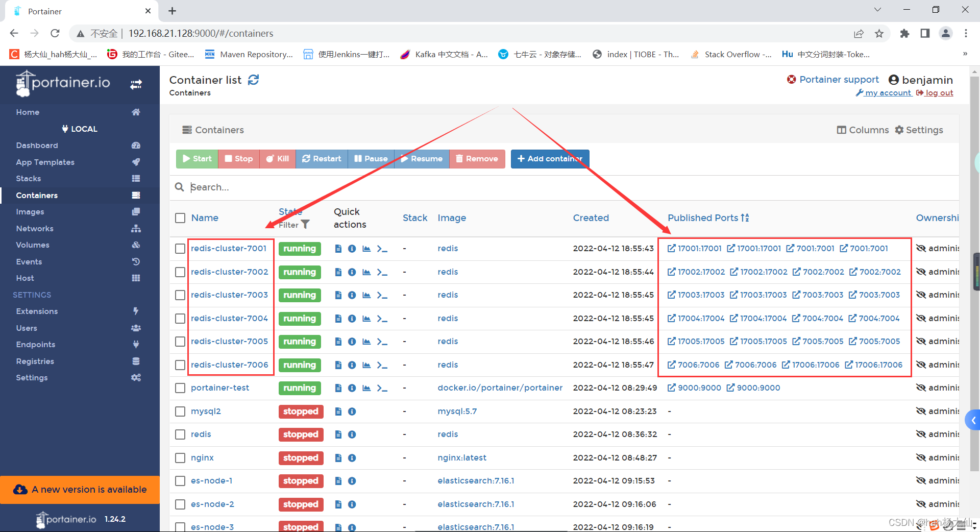Open the Images section from the sidebar
980x532 pixels.
click(x=30, y=211)
